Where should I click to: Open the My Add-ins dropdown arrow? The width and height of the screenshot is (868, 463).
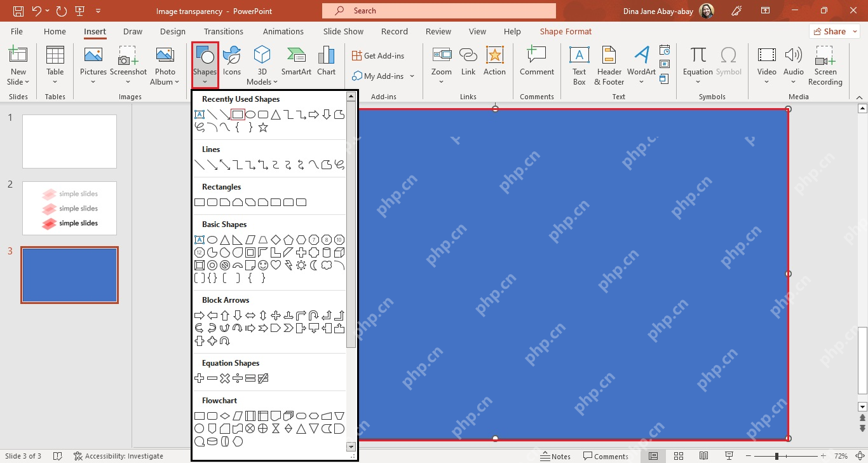tap(412, 76)
